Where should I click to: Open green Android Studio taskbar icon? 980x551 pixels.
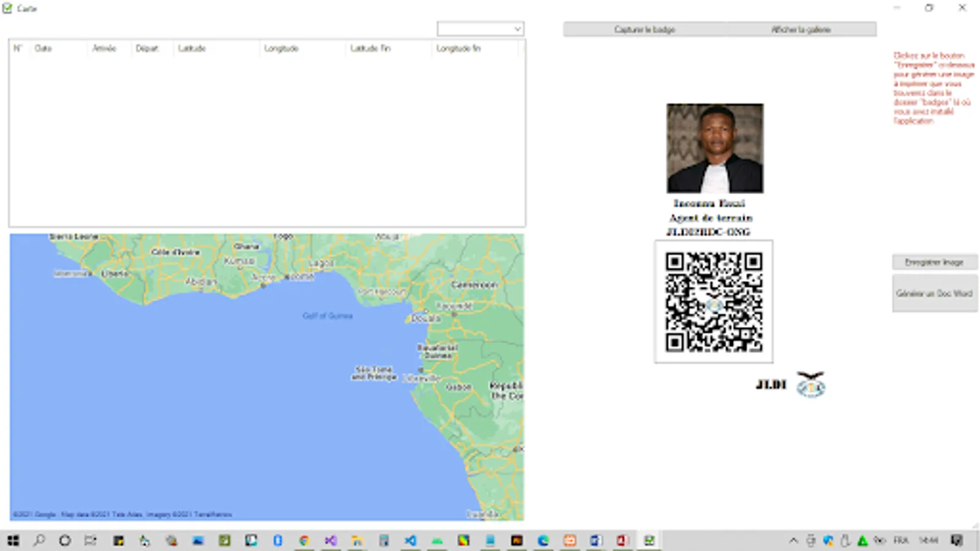click(437, 540)
